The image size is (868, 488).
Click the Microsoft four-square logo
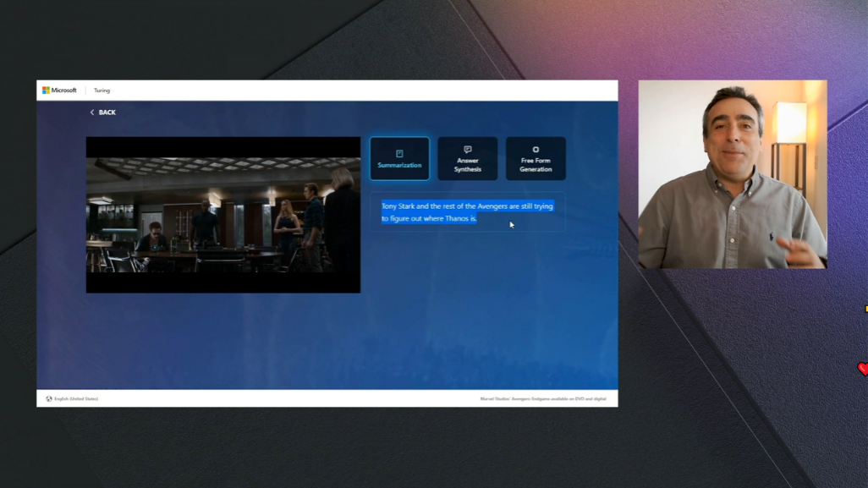(46, 90)
